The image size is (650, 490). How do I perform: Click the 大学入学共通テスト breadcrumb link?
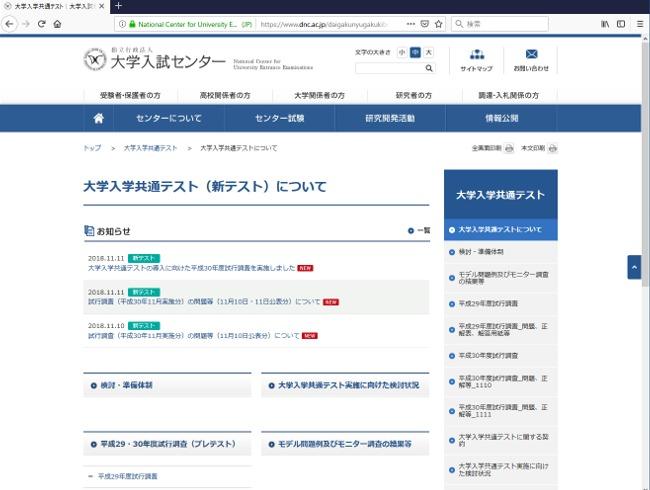tap(150, 148)
